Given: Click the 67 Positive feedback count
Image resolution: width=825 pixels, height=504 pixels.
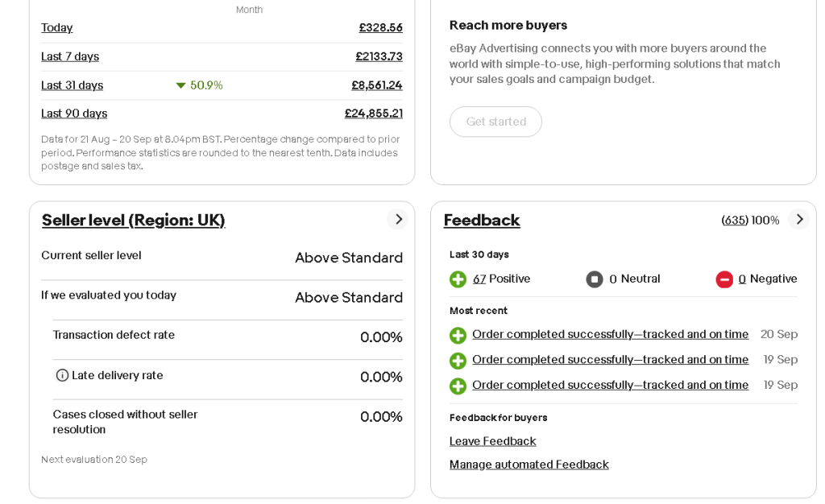Looking at the screenshot, I should 479,279.
